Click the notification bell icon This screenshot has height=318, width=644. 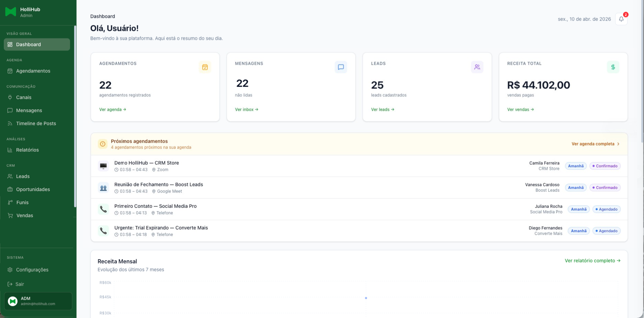pos(621,19)
